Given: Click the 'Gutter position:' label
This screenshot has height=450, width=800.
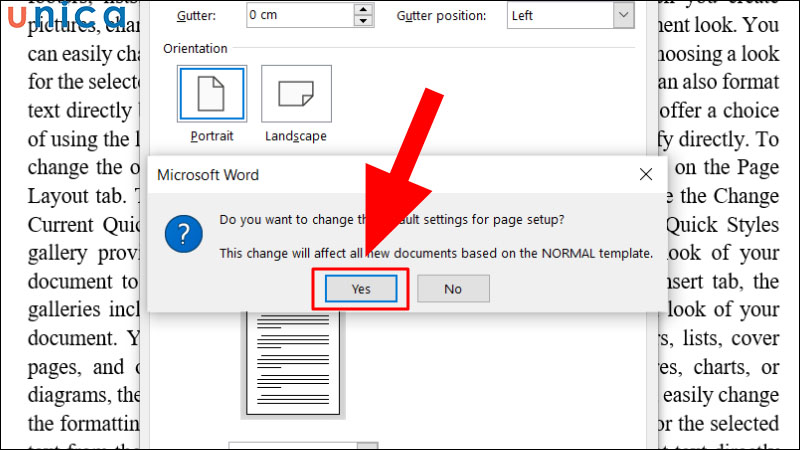Looking at the screenshot, I should (x=441, y=16).
